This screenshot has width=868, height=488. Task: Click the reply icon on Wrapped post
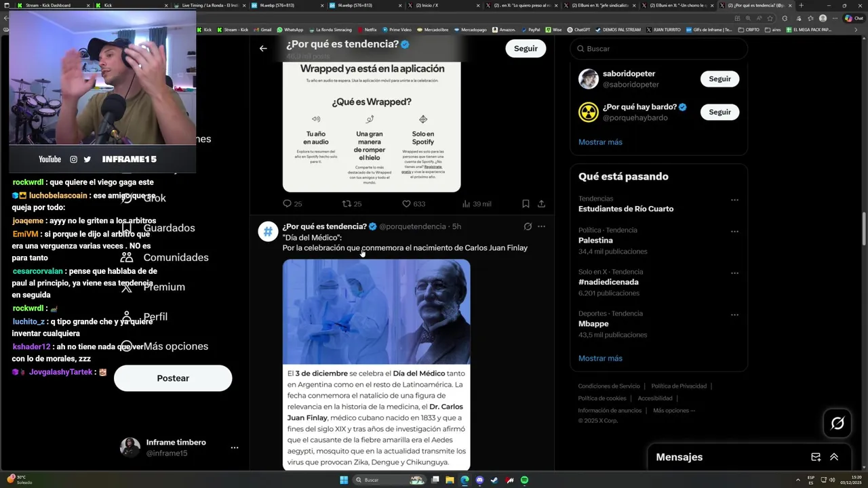click(287, 203)
